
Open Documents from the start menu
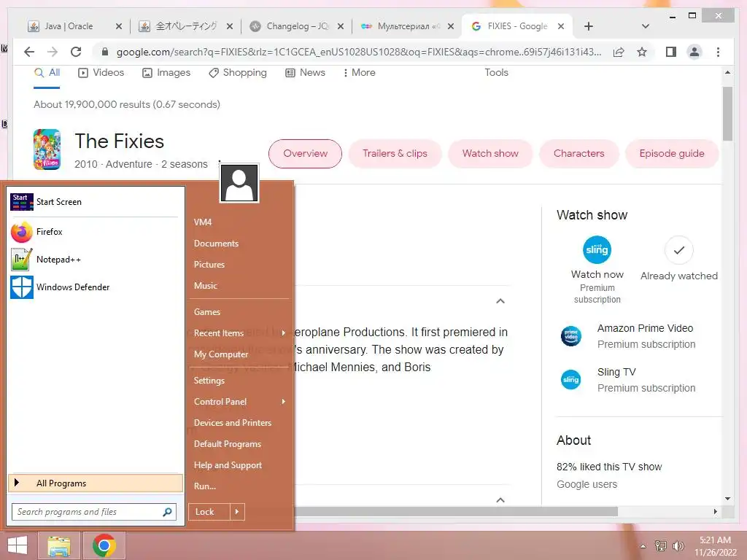coord(216,244)
